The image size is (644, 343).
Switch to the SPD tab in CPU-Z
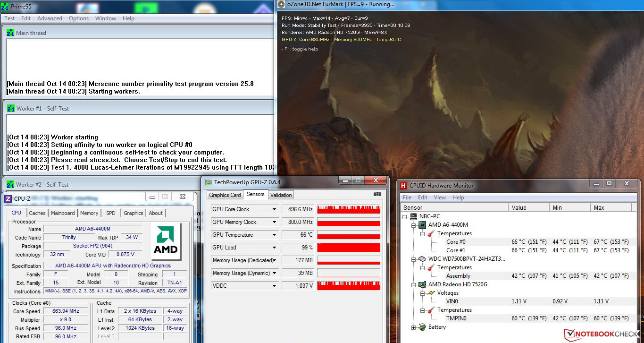[110, 213]
